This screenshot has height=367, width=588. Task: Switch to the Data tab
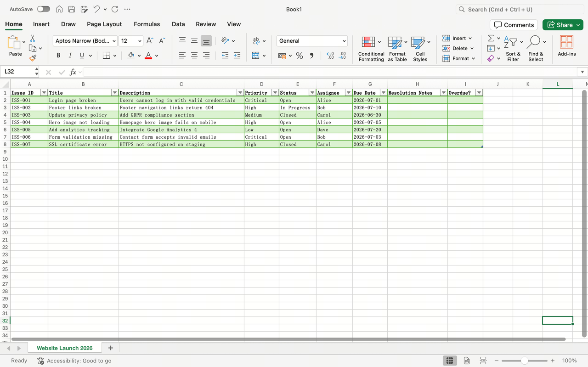pyautogui.click(x=178, y=24)
